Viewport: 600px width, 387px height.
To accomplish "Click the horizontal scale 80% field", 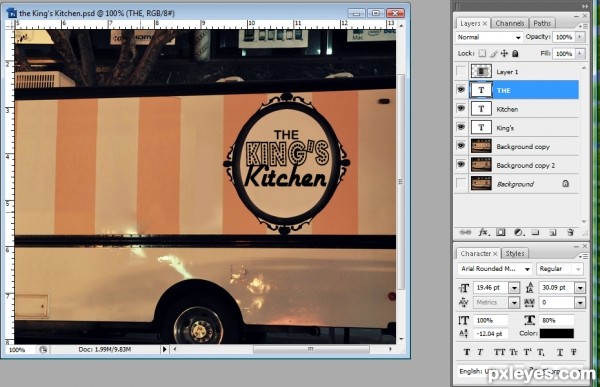I will point(557,320).
